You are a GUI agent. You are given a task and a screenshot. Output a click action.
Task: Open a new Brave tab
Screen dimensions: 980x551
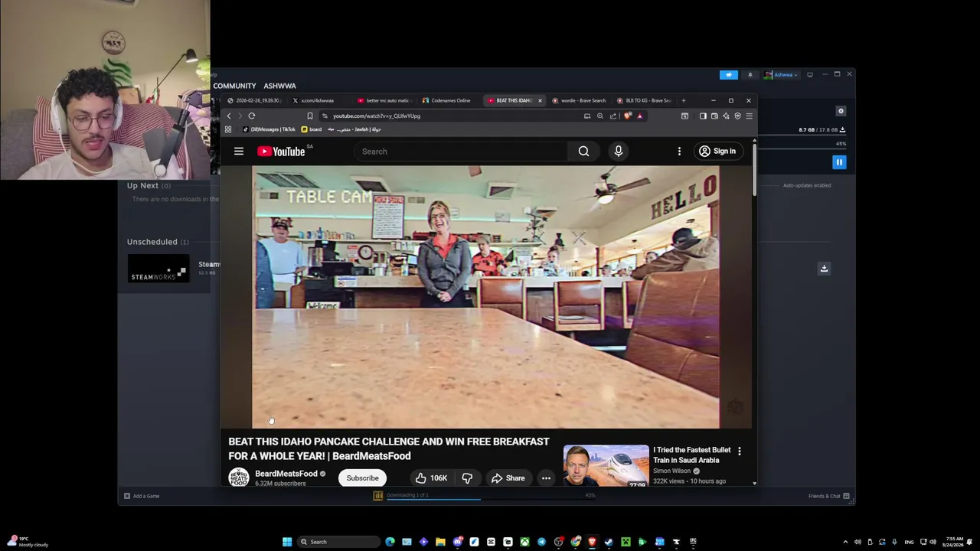tap(684, 100)
